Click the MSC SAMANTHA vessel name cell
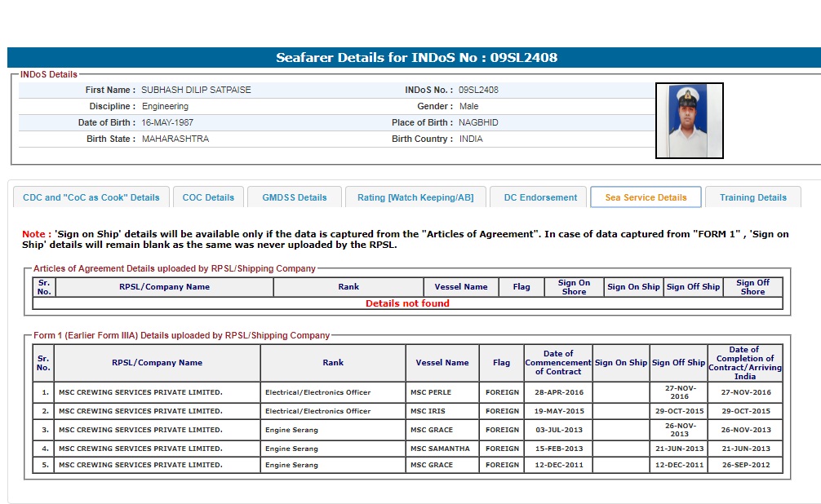Image resolution: width=821 pixels, height=504 pixels. (x=440, y=449)
